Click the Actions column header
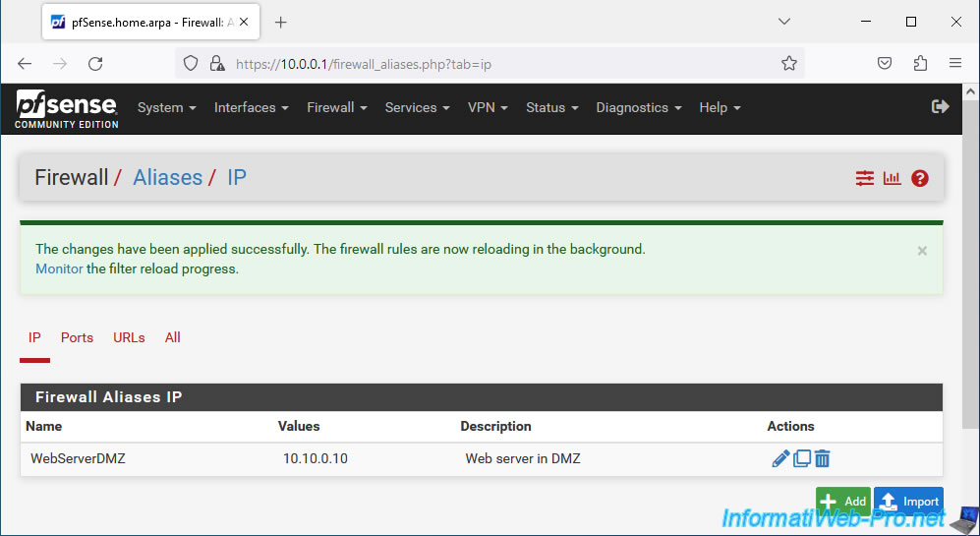The height and width of the screenshot is (536, 980). 790,426
